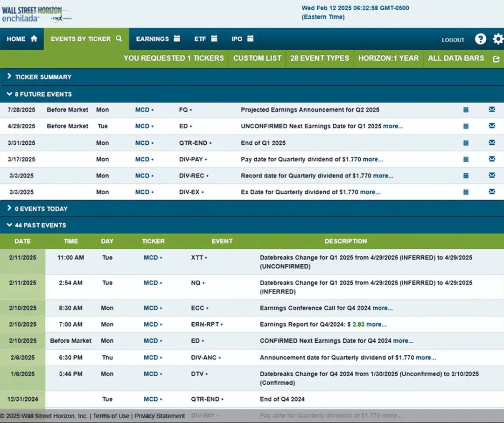504x423 pixels.
Task: Click the DTV event type link
Action: [197, 374]
